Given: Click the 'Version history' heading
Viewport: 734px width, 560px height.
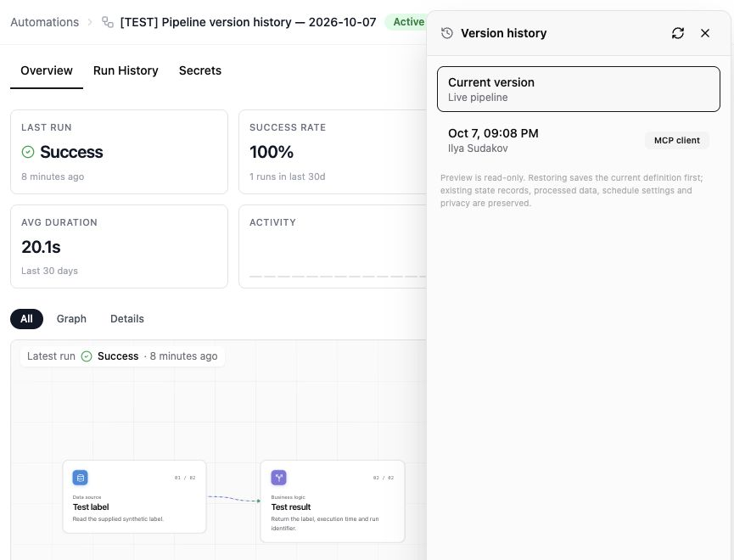Looking at the screenshot, I should click(x=504, y=33).
